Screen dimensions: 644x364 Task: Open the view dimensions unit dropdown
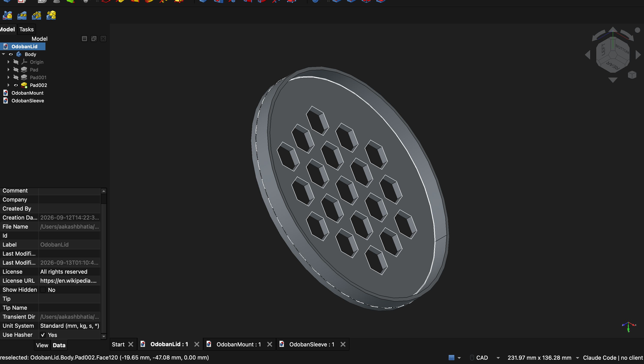pyautogui.click(x=578, y=358)
